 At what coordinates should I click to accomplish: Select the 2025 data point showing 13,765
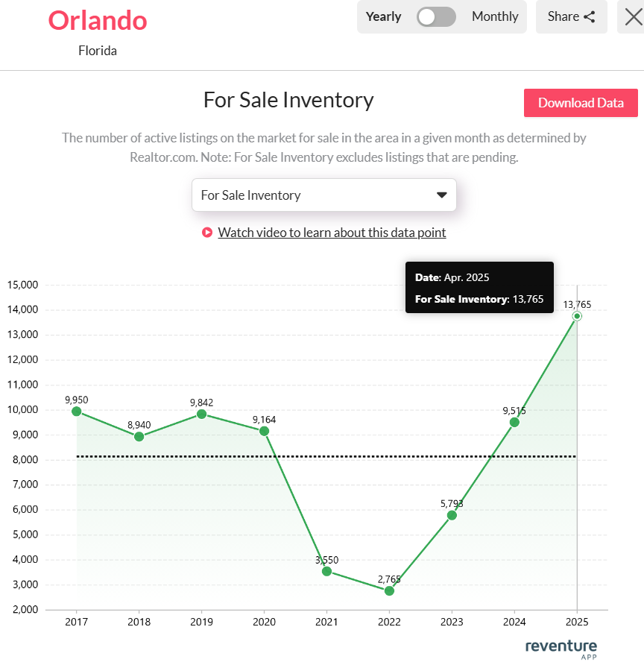tap(576, 316)
